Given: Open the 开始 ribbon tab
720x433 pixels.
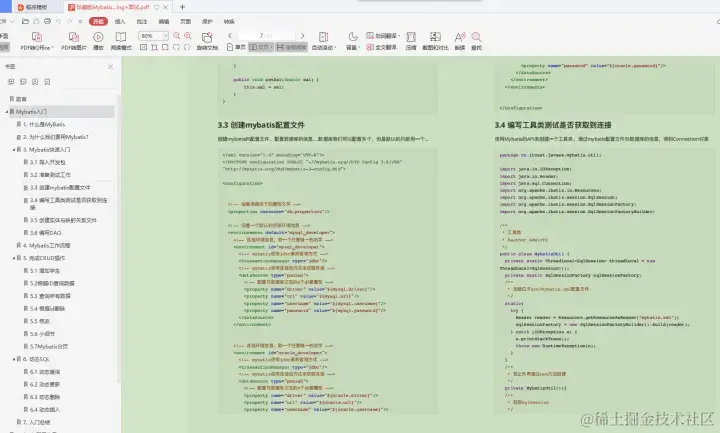Looking at the screenshot, I should tap(98, 21).
